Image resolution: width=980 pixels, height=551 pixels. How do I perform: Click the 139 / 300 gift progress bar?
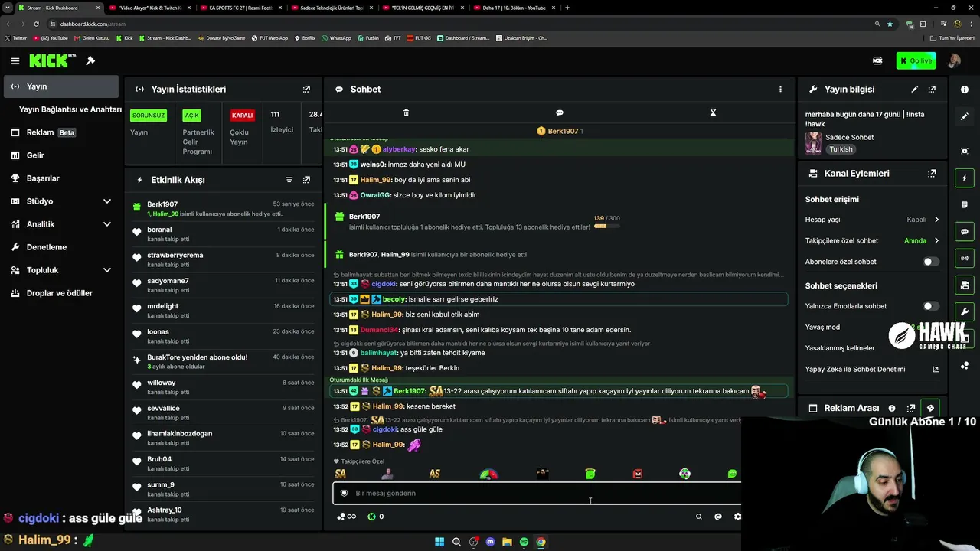pyautogui.click(x=606, y=226)
